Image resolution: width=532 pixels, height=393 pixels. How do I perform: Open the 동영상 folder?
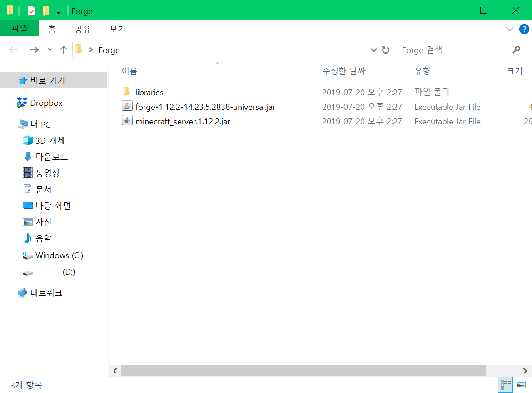(48, 173)
